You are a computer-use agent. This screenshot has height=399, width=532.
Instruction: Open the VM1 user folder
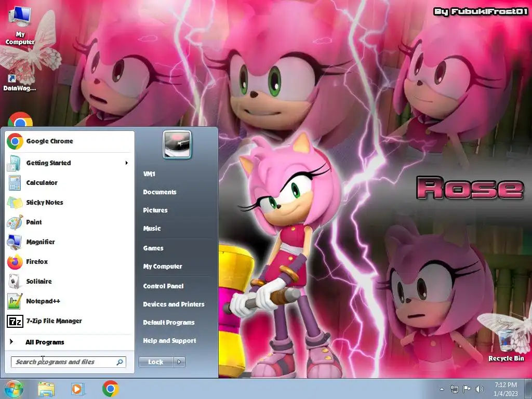(149, 174)
